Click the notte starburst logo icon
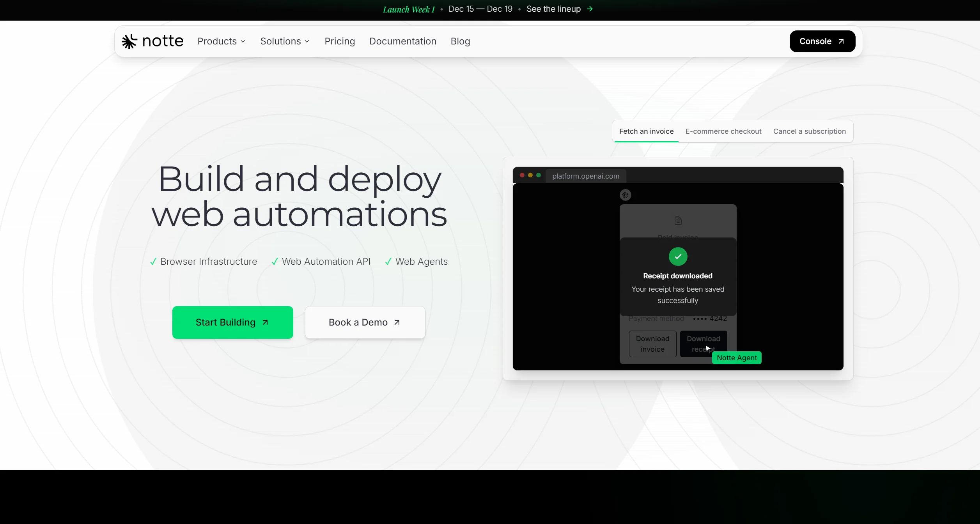 (129, 41)
